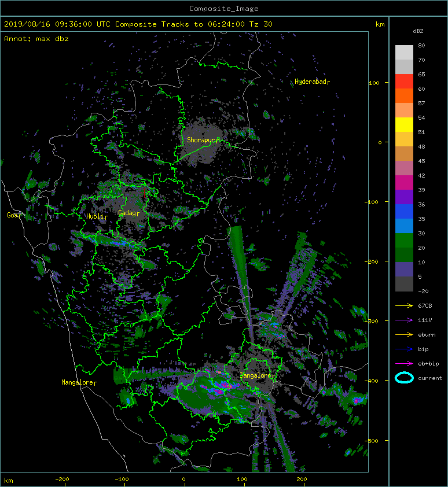Viewport: 448px width, 487px height.
Task: Click the 'Tz 30' threshold text in header
Action: (261, 24)
